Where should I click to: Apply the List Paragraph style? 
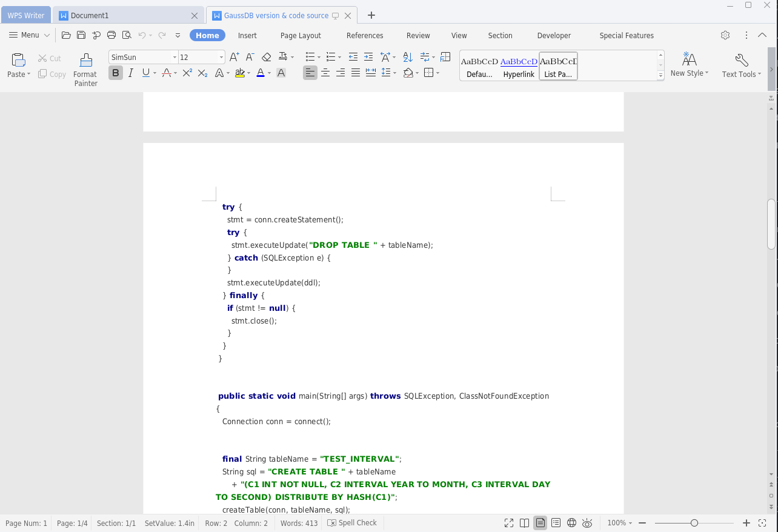(x=558, y=65)
